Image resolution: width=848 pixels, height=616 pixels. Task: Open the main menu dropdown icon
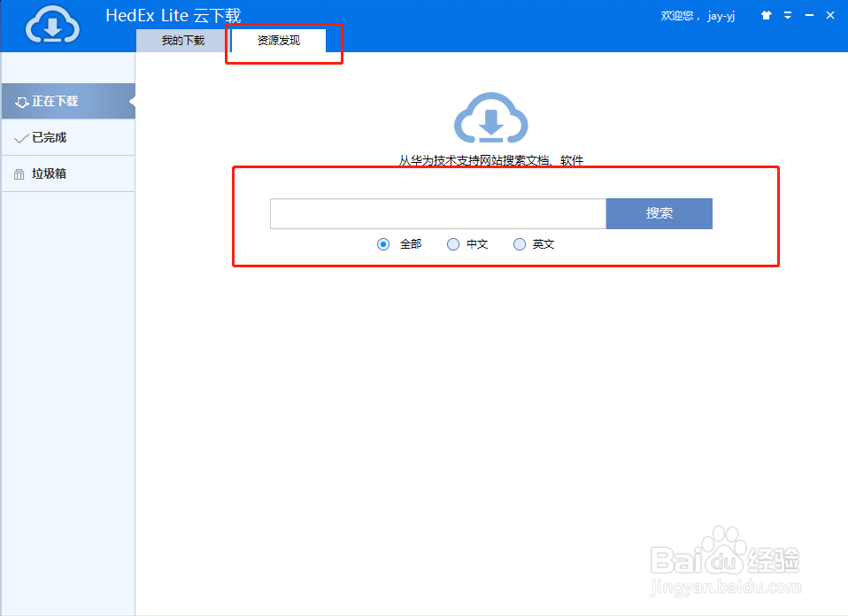[788, 15]
